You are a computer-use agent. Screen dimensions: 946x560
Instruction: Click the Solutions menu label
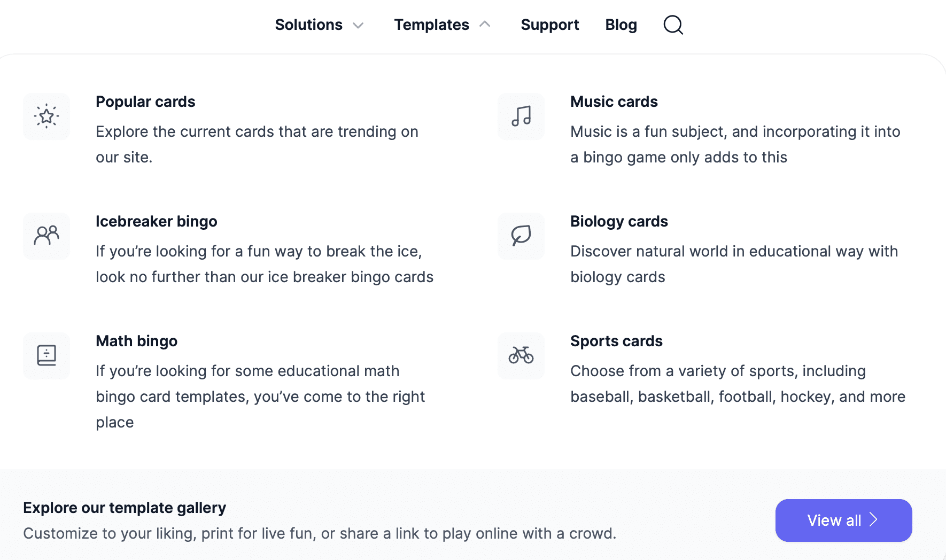tap(308, 25)
